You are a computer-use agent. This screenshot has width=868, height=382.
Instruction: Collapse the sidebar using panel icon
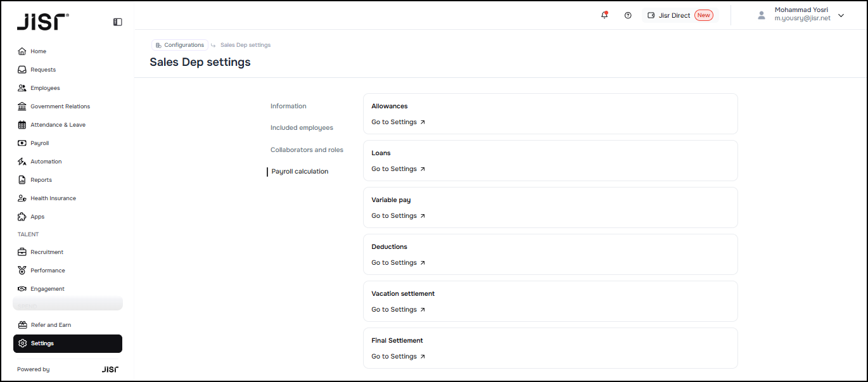point(118,22)
